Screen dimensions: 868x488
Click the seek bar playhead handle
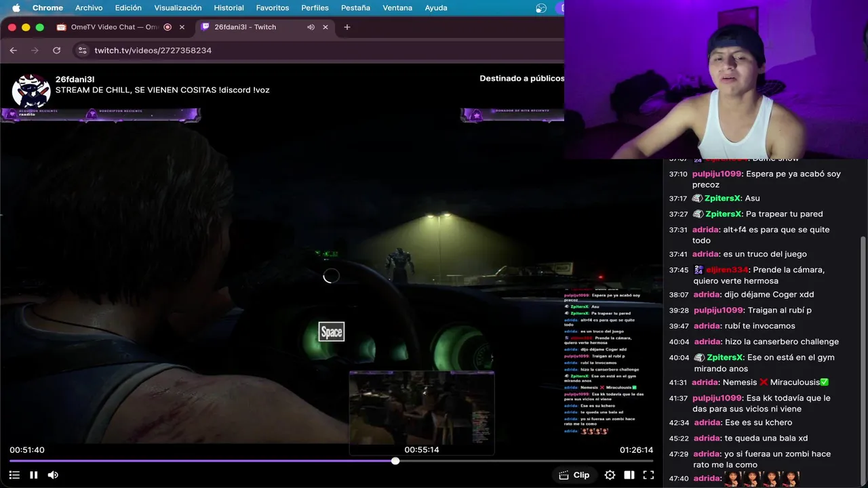point(395,461)
